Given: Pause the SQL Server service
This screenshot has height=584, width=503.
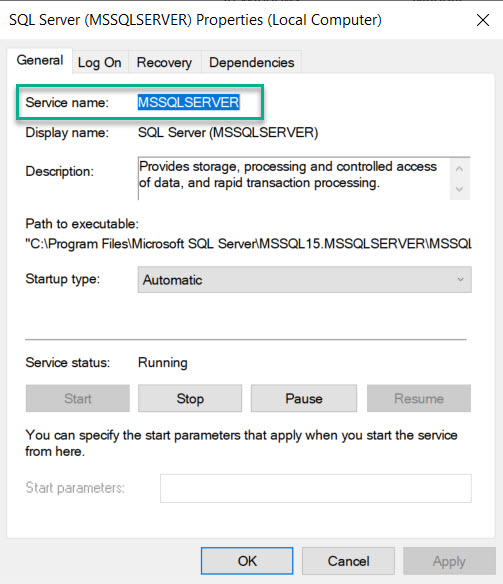Looking at the screenshot, I should [x=304, y=399].
